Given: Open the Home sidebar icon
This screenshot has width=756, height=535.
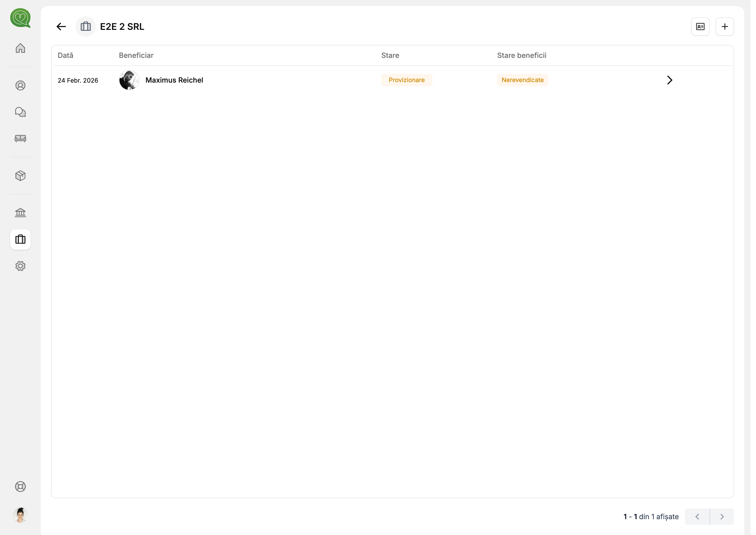Looking at the screenshot, I should [20, 48].
